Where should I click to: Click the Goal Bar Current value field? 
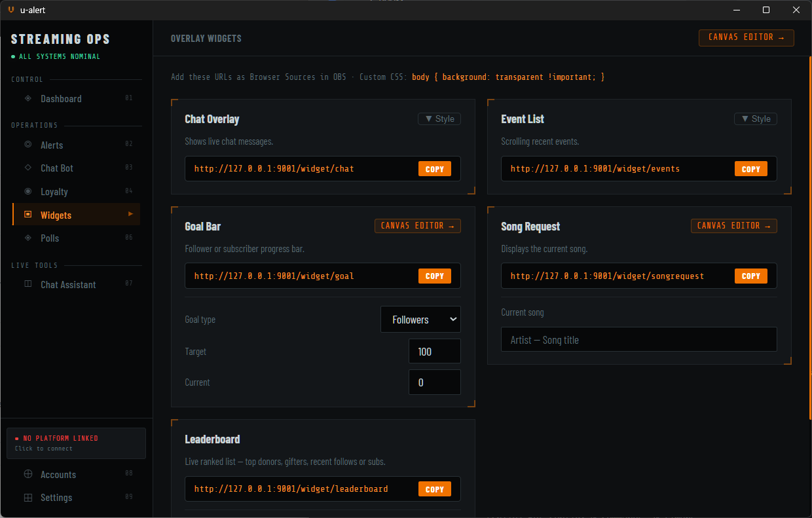435,382
